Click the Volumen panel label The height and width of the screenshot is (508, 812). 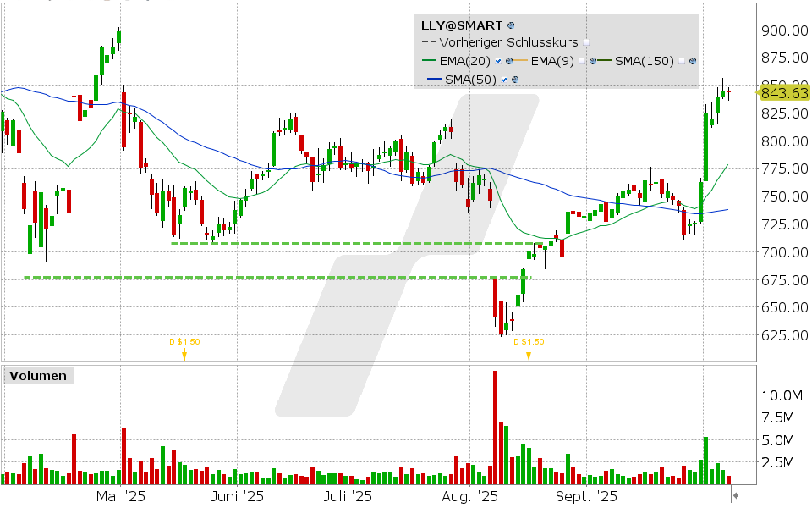coord(37,375)
